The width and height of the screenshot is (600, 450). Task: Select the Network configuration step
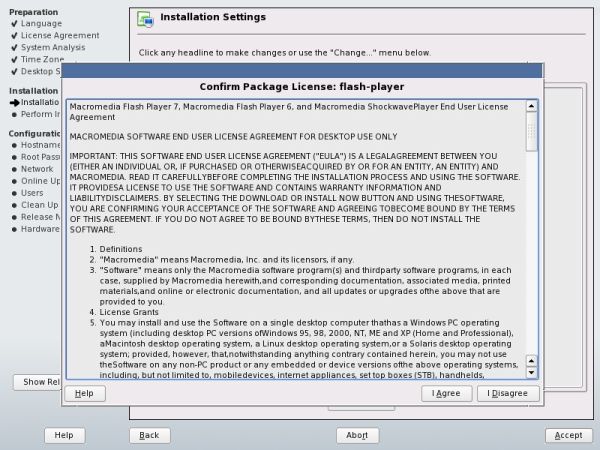37,169
